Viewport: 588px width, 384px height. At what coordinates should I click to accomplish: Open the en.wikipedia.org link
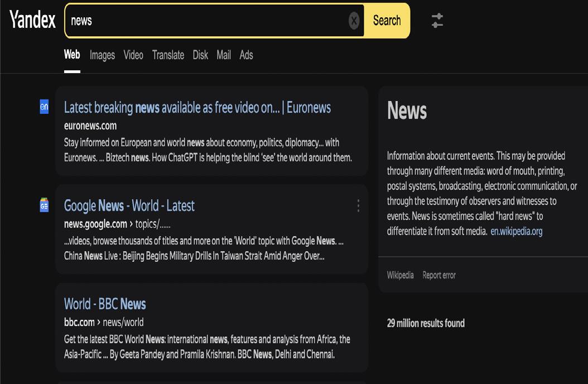coord(517,232)
